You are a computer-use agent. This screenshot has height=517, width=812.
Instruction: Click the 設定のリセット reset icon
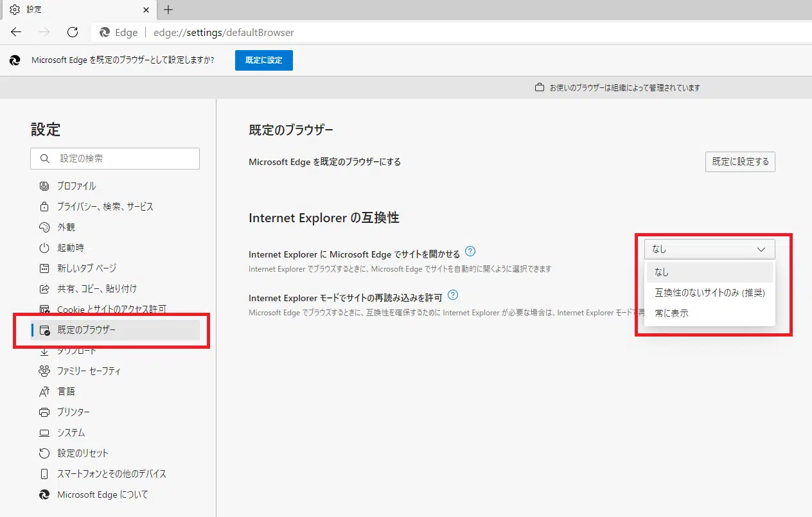click(44, 453)
